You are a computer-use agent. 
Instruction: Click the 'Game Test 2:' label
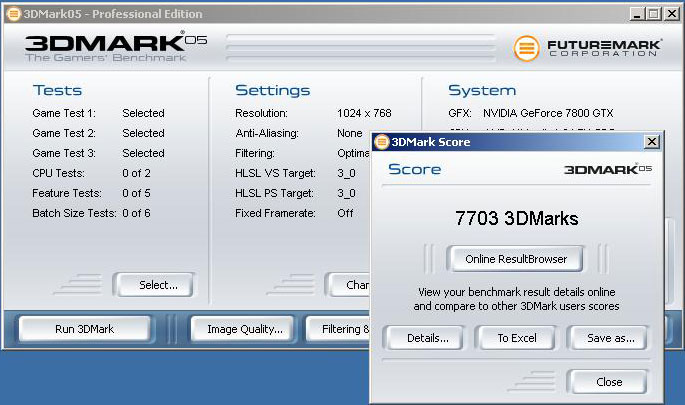click(x=64, y=133)
